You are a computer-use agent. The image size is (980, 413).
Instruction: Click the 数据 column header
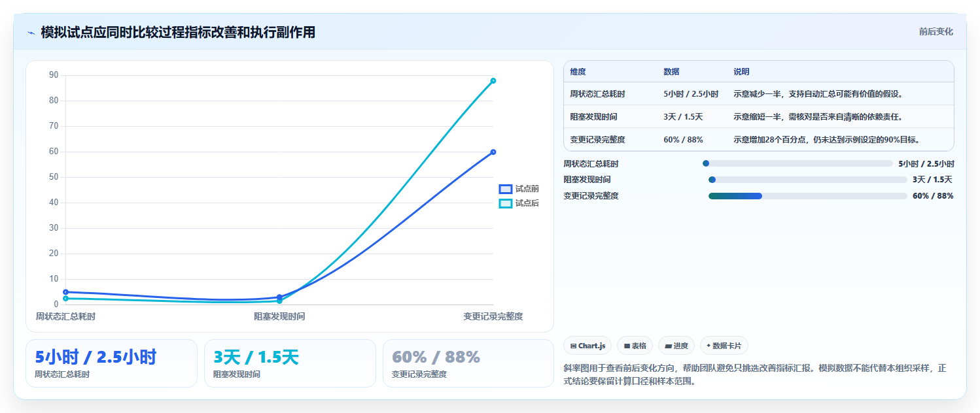(671, 71)
